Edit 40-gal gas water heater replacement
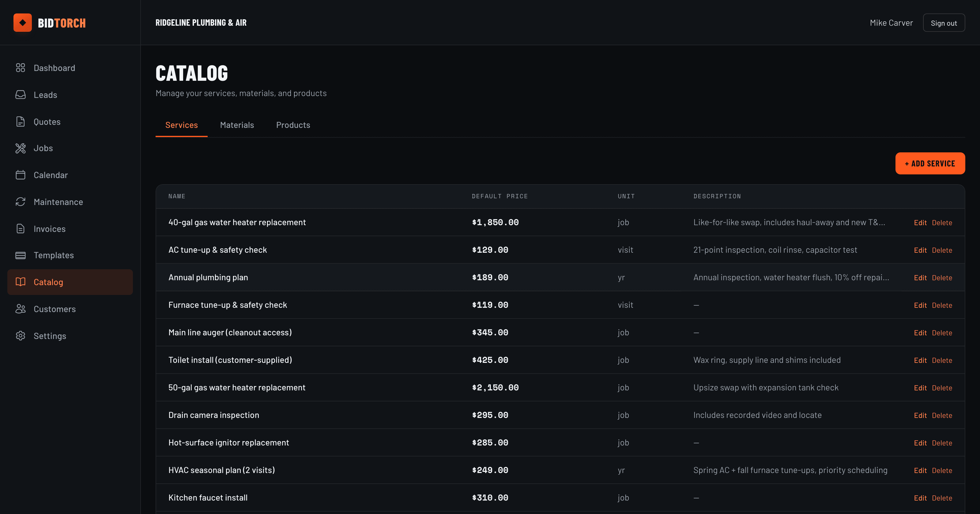The height and width of the screenshot is (514, 980). point(920,223)
